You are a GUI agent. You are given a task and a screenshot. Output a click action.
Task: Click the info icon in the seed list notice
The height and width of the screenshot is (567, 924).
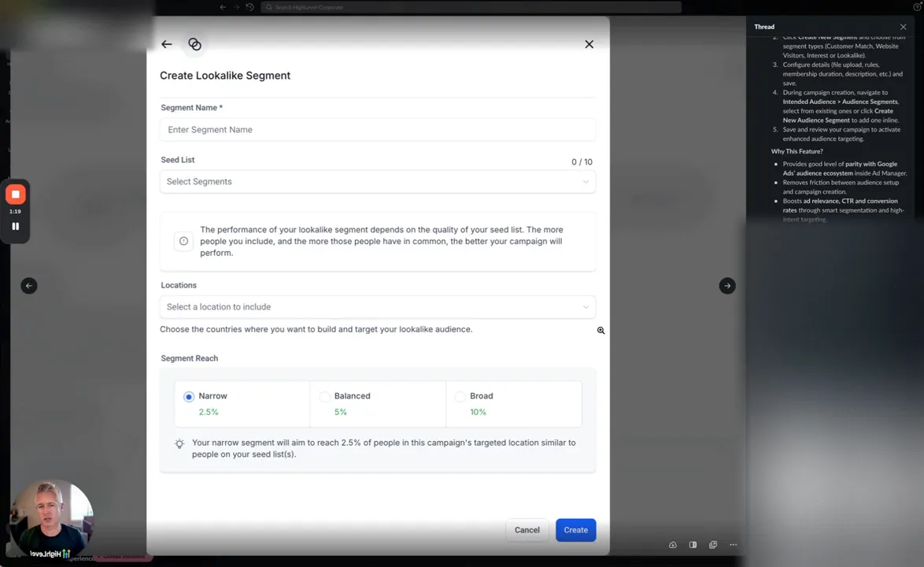click(x=183, y=240)
